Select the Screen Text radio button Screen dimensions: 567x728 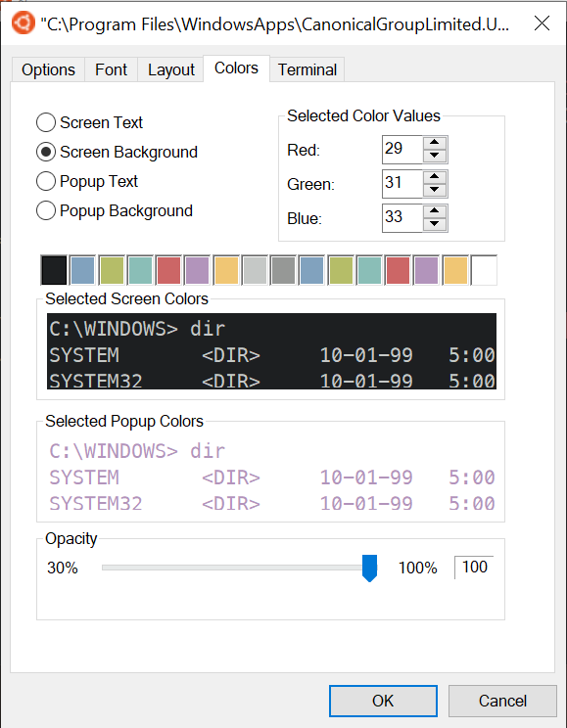click(x=46, y=122)
